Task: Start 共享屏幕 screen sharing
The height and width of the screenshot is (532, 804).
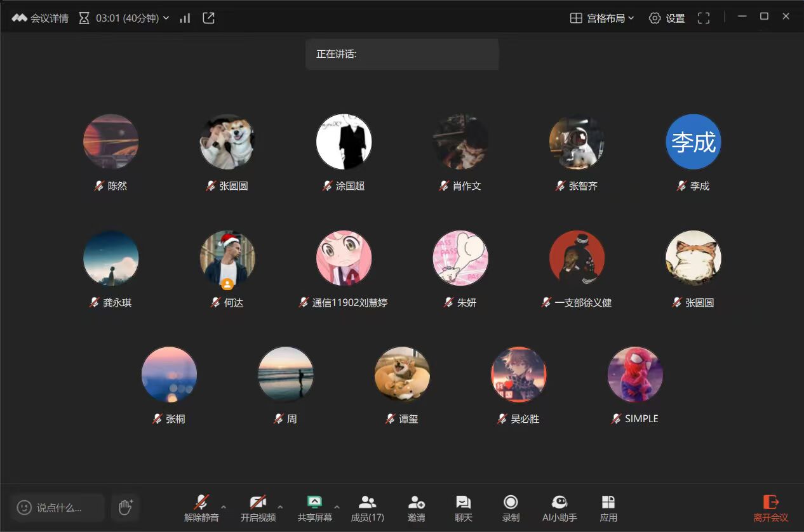Action: click(x=314, y=509)
